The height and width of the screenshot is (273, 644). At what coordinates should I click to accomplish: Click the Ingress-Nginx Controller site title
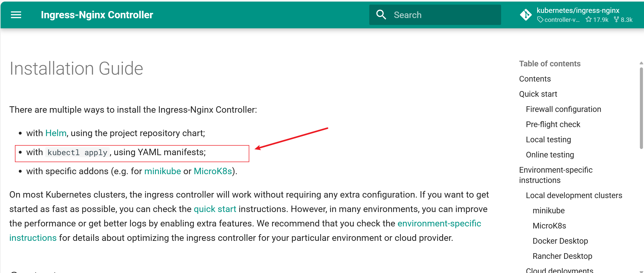click(x=97, y=15)
